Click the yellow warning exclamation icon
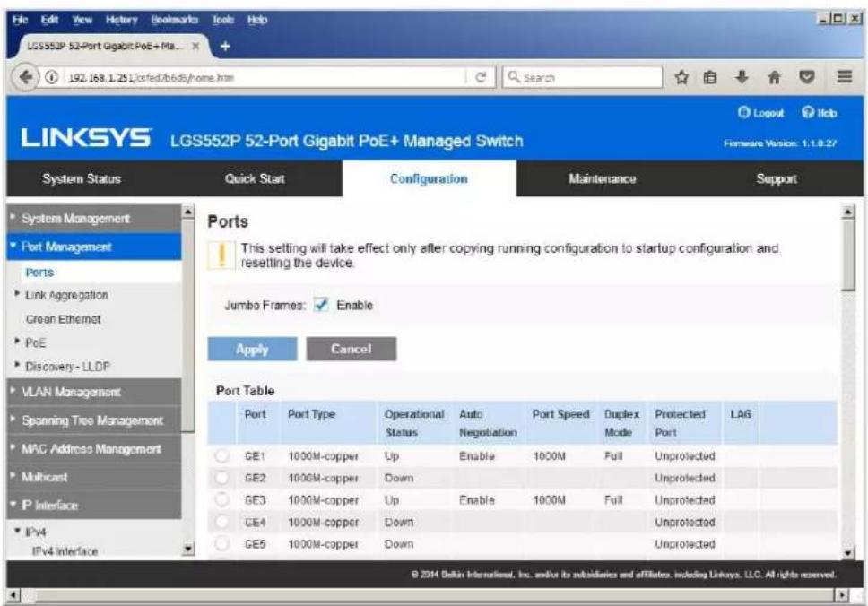The width and height of the screenshot is (868, 606). click(x=222, y=255)
